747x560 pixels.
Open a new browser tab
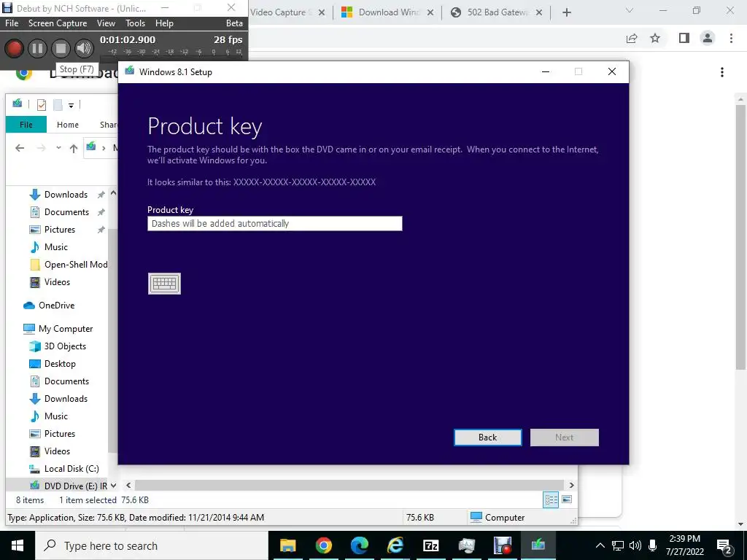coord(566,13)
